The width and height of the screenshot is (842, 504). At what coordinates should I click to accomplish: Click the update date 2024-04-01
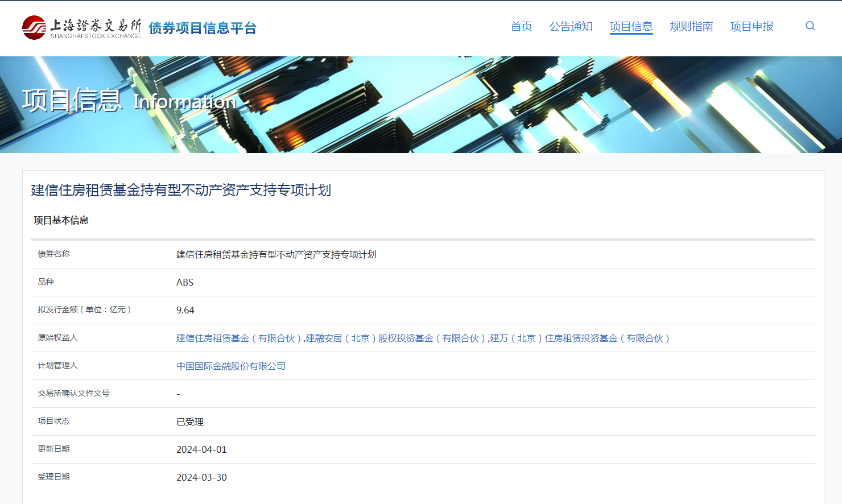coord(201,450)
